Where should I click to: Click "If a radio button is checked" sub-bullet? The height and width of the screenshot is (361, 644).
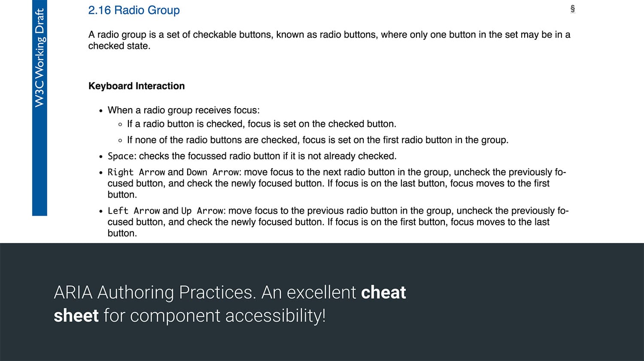[261, 124]
